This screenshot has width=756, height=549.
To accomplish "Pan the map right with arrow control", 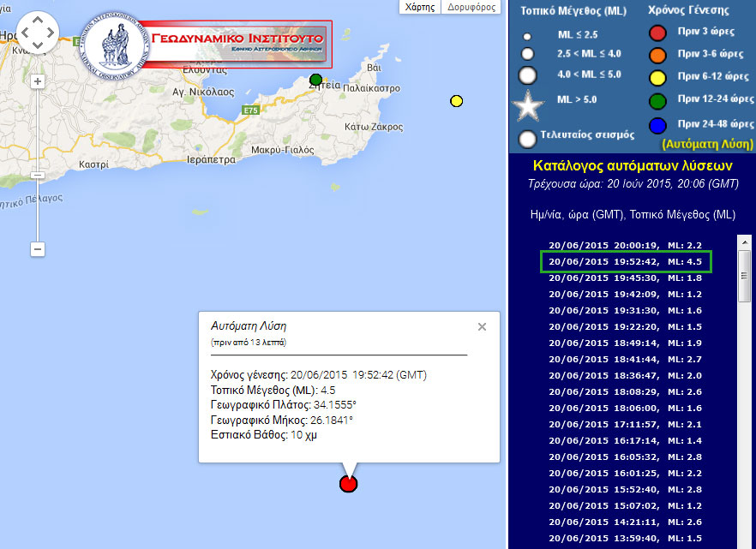I will pos(51,33).
